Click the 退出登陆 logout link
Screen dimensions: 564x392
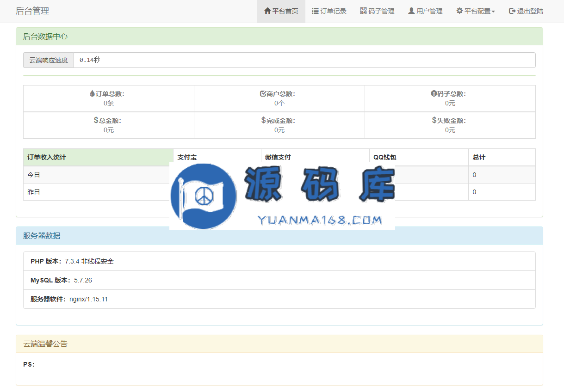click(x=526, y=11)
